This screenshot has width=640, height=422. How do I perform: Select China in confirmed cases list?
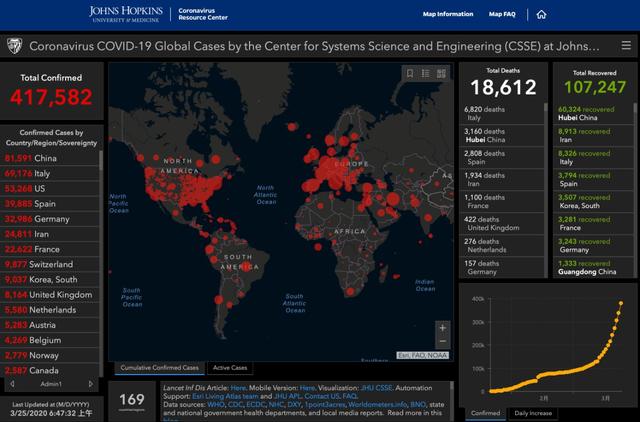(50, 158)
